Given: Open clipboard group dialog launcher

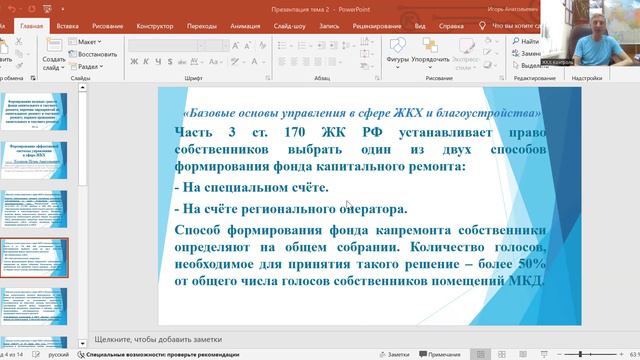Looking at the screenshot, I should click(x=33, y=78).
